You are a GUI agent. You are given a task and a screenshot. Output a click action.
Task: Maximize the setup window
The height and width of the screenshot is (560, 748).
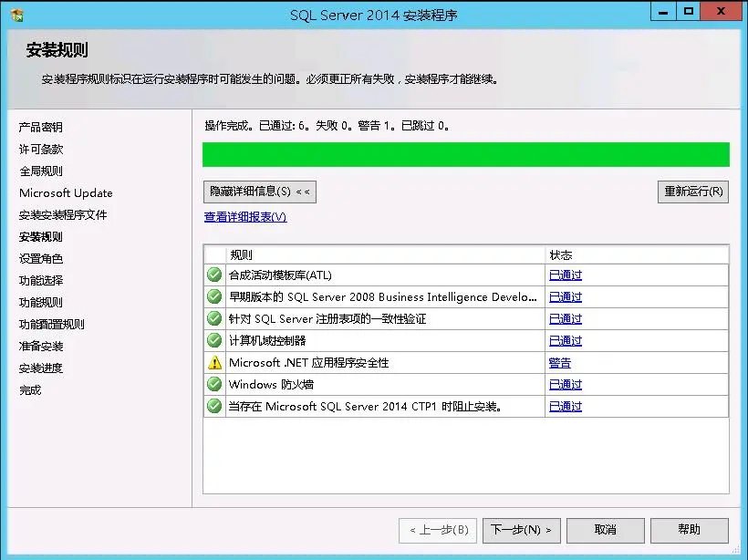tap(688, 12)
